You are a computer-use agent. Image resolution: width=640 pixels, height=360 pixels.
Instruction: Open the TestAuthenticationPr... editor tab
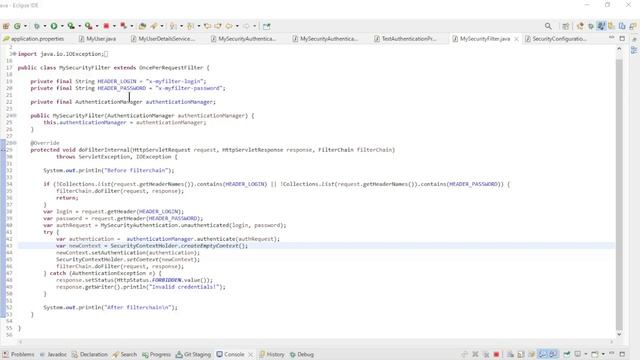point(405,39)
